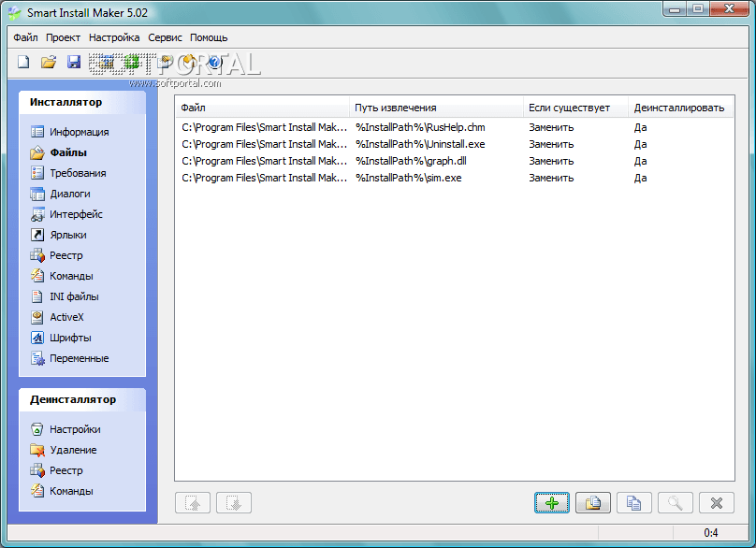This screenshot has width=756, height=548.
Task: Open the Сервис menu
Action: (165, 37)
